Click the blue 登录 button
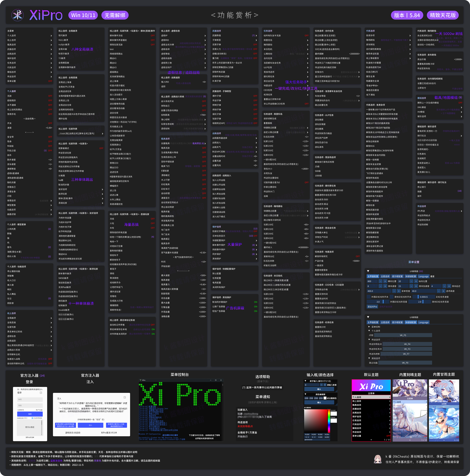Viewport: 470px width, 476px height. (x=30, y=414)
